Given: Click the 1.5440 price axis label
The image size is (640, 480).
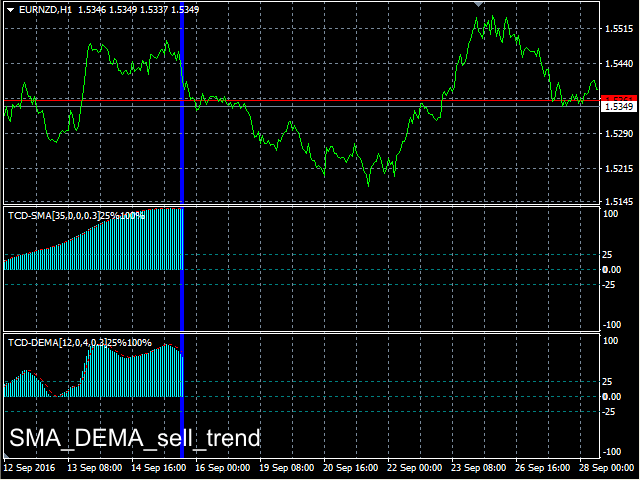Looking at the screenshot, I should (619, 64).
